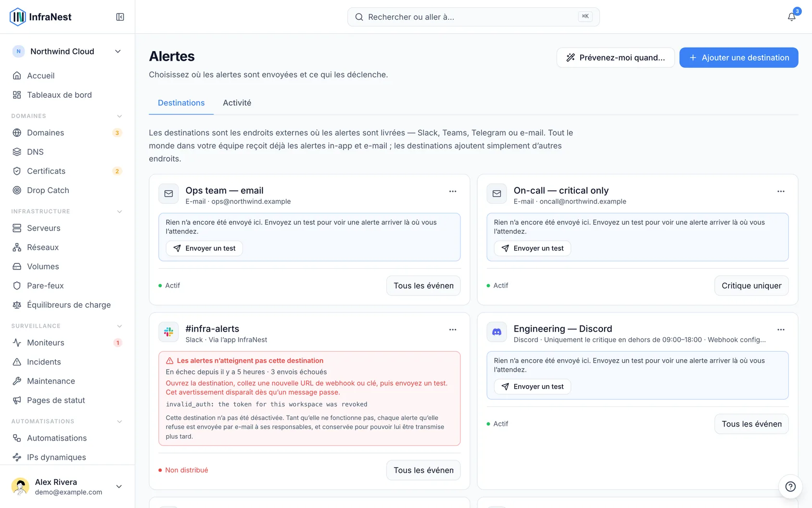Focus the Rechercher ou aller à search field
Screen dimensions: 812x508
click(473, 17)
